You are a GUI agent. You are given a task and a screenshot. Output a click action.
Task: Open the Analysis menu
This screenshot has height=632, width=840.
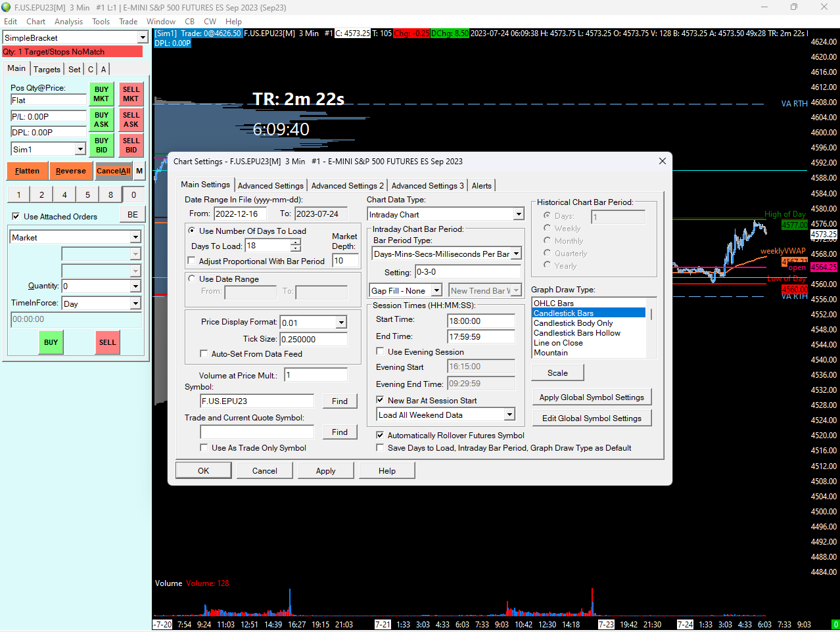tap(68, 22)
